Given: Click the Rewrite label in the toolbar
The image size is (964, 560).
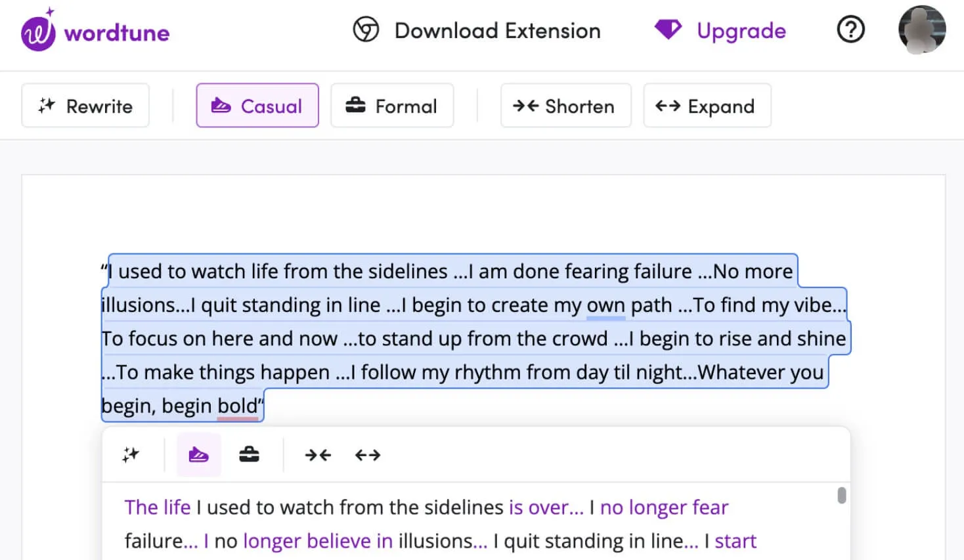Looking at the screenshot, I should coord(99,106).
